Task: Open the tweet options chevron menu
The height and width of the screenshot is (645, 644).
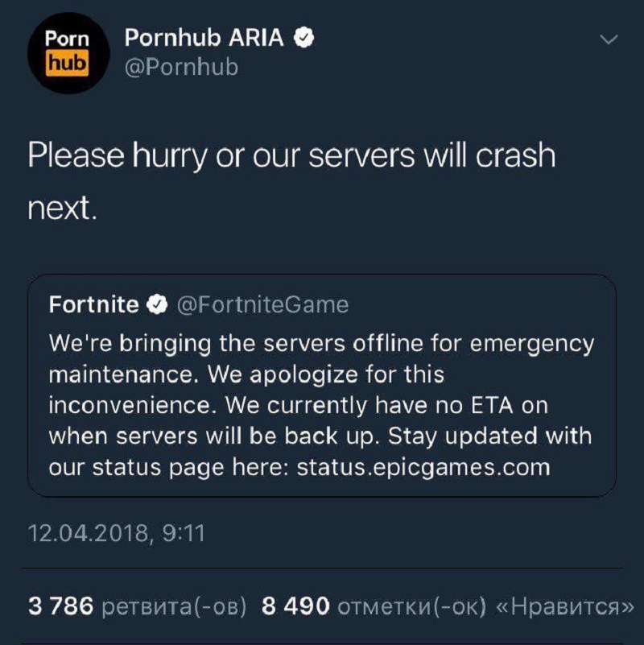Action: pos(609,40)
